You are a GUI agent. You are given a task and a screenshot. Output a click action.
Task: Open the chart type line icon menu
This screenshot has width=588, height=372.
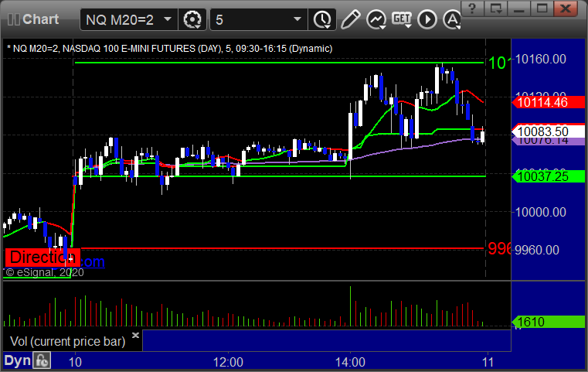tap(376, 19)
